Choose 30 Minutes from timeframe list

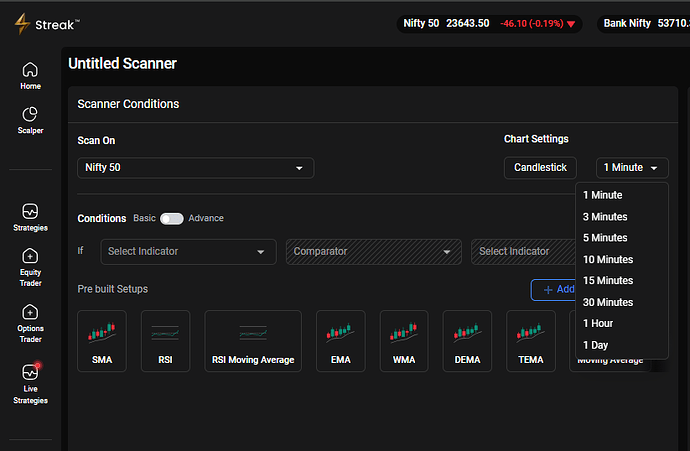pyautogui.click(x=622, y=302)
